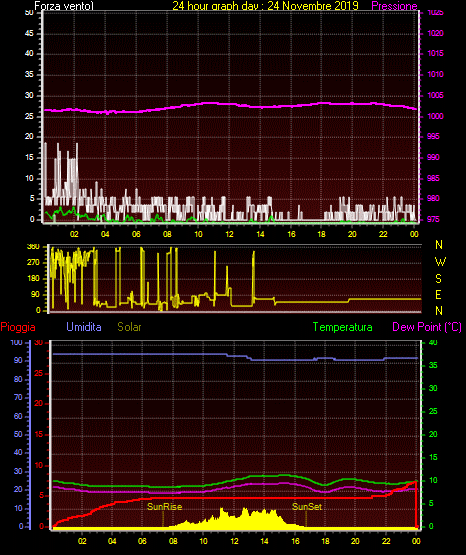Click the W wind direction letter

440,262
